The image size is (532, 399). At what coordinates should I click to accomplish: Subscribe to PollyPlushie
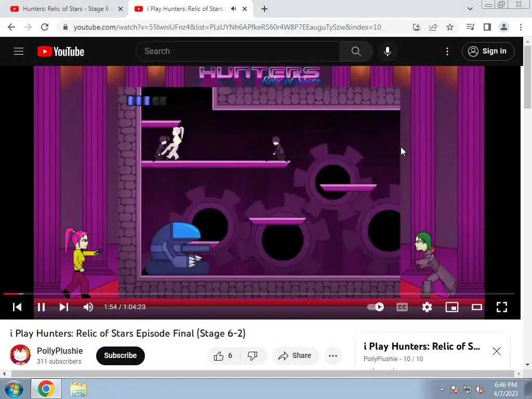pyautogui.click(x=121, y=355)
